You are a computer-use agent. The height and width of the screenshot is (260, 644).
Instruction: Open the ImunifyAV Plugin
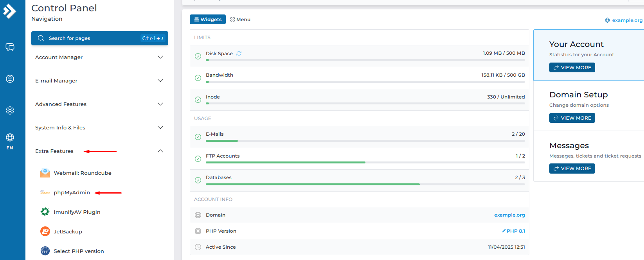77,212
